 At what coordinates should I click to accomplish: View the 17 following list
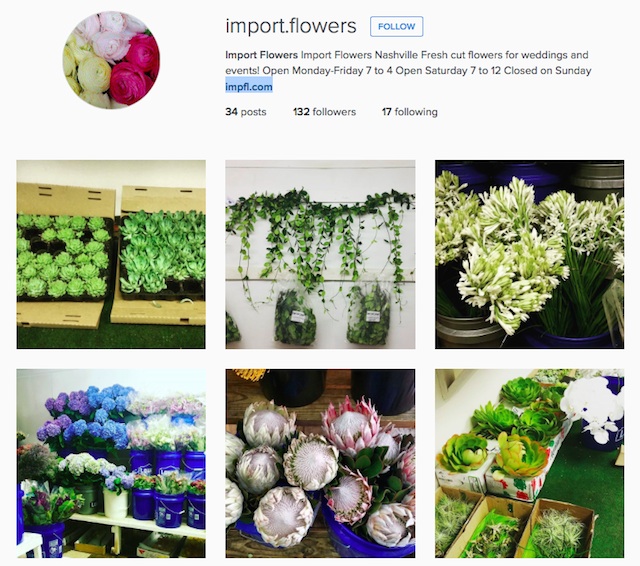(x=409, y=112)
